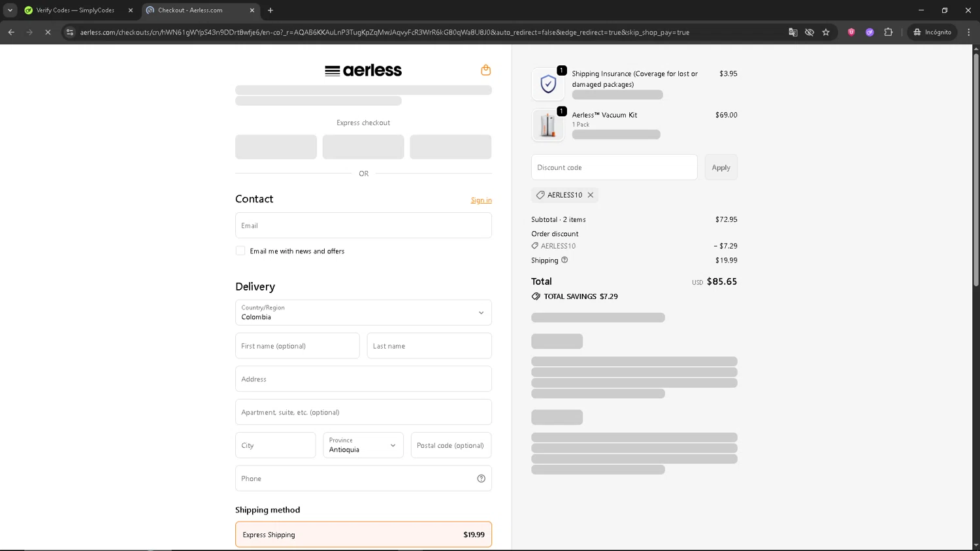Go back with browser back arrow

[11, 32]
